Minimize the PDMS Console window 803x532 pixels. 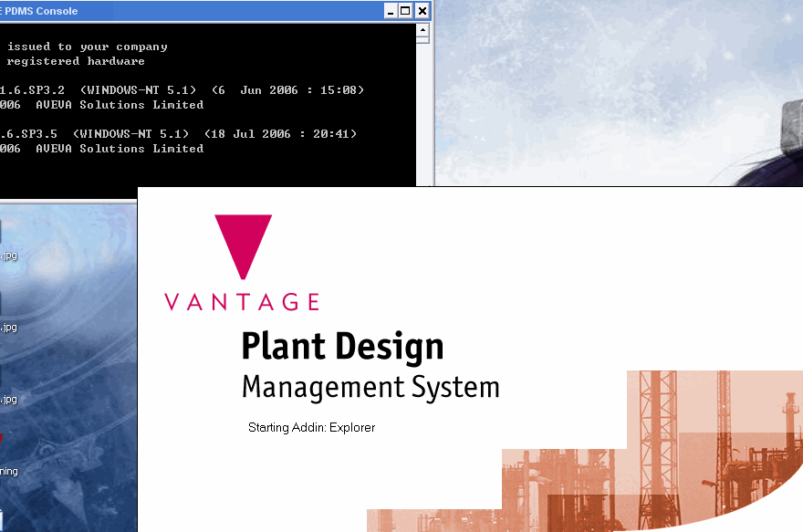[391, 11]
